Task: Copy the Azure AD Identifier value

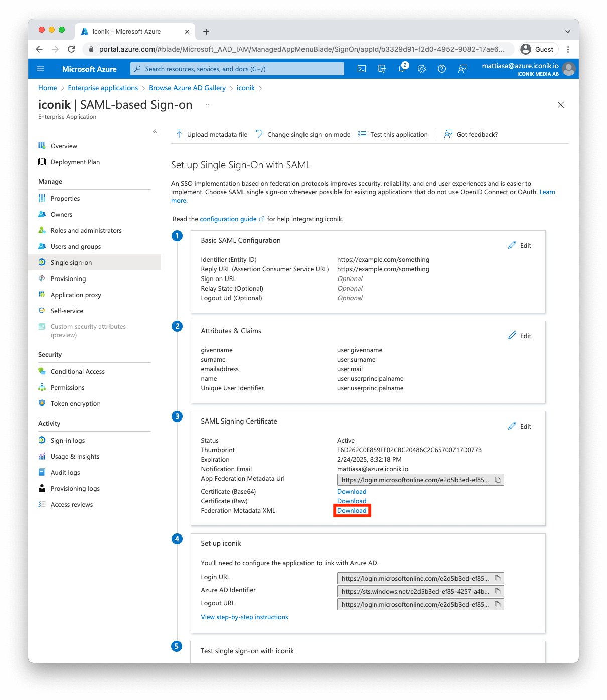Action: (x=498, y=591)
